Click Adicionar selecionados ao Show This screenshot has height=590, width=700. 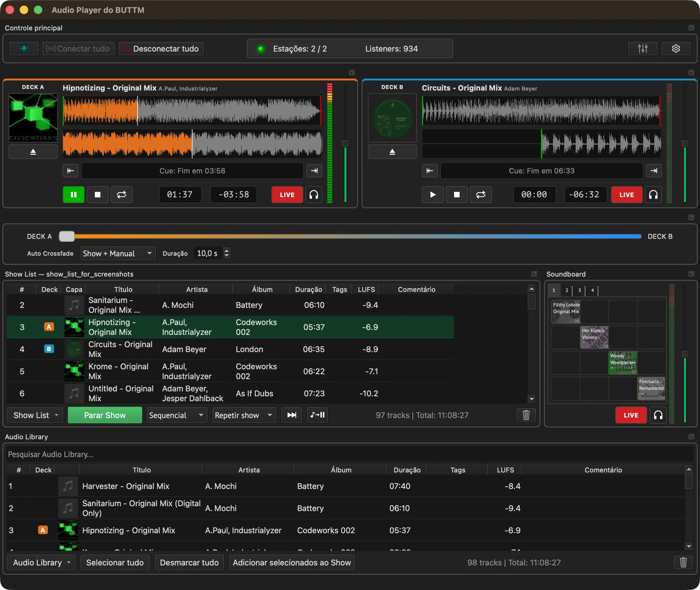tap(292, 563)
